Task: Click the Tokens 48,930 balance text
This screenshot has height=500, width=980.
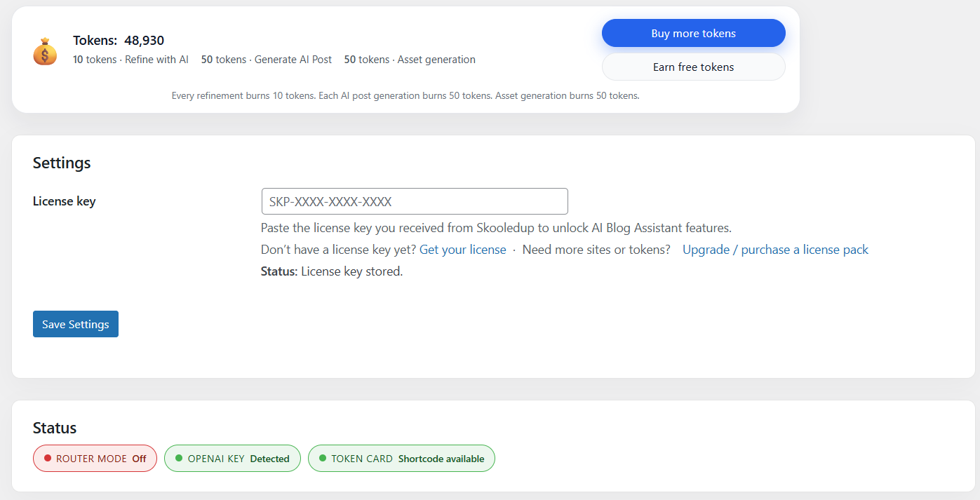Action: coord(119,41)
